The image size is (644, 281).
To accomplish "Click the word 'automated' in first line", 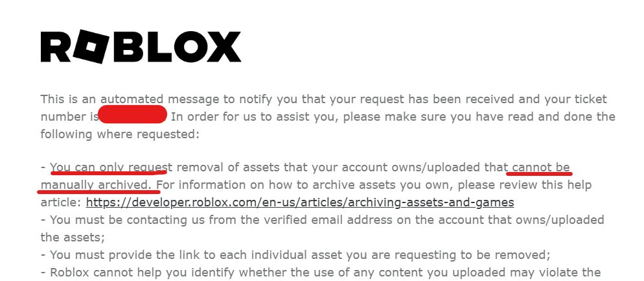I will pos(132,99).
